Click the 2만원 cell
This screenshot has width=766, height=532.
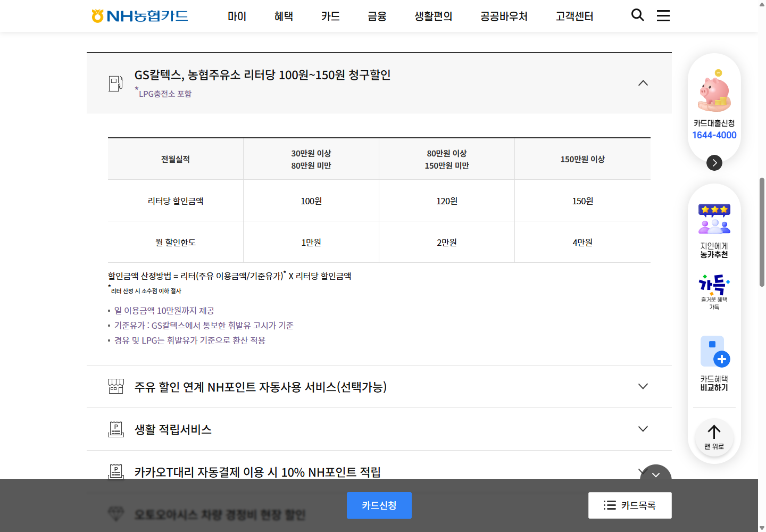pos(447,242)
